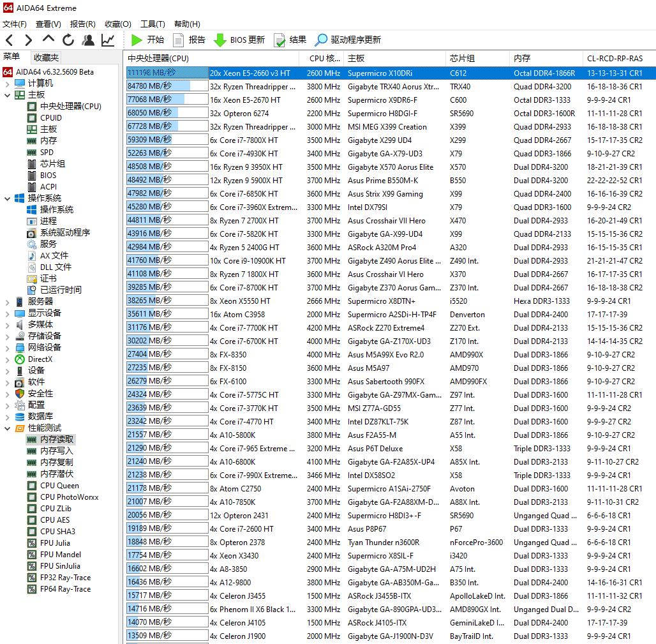The height and width of the screenshot is (644, 656).
Task: Select CPU Queen benchmark in tree
Action: click(59, 486)
